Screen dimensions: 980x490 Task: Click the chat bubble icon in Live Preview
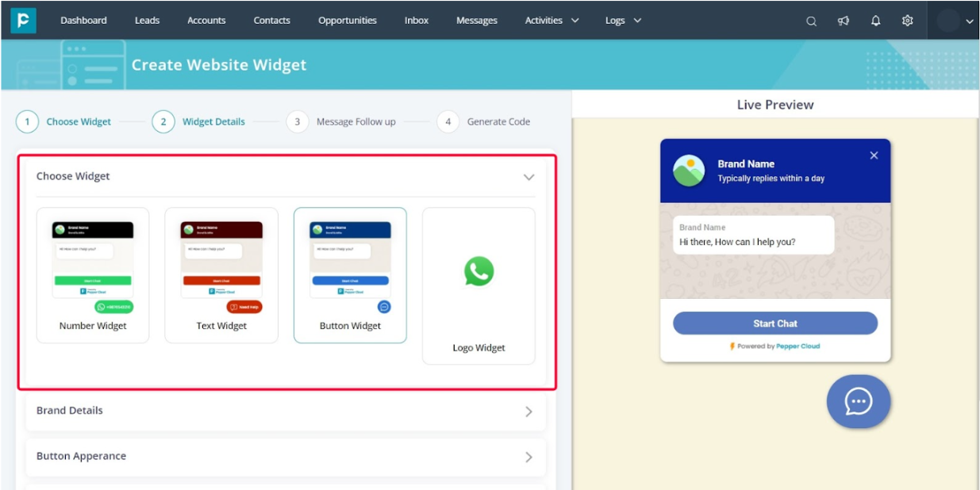858,402
